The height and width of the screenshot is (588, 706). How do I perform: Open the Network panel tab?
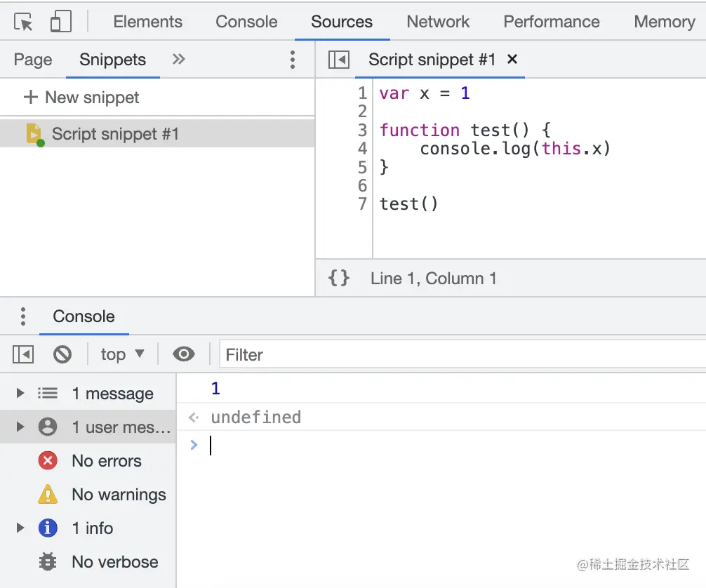[438, 22]
